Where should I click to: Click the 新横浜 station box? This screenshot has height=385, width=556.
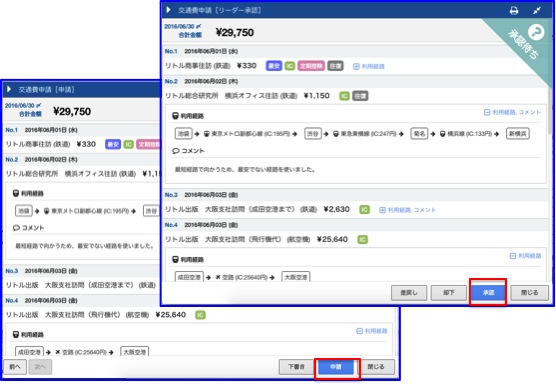(x=518, y=134)
